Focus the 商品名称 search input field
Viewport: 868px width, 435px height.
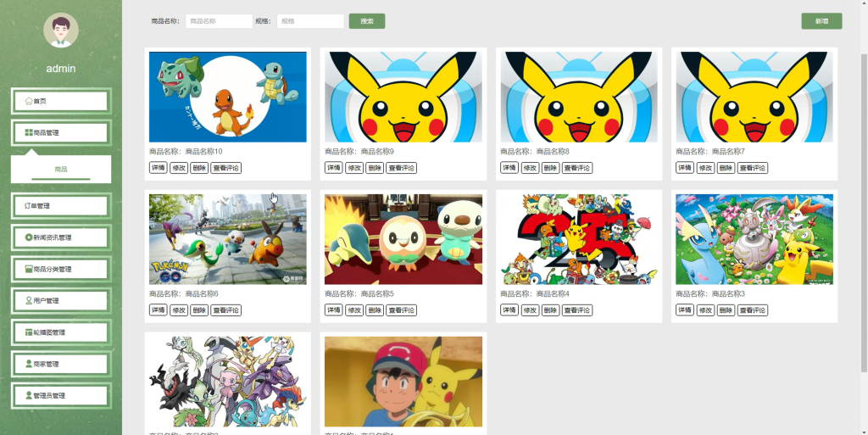coord(220,21)
